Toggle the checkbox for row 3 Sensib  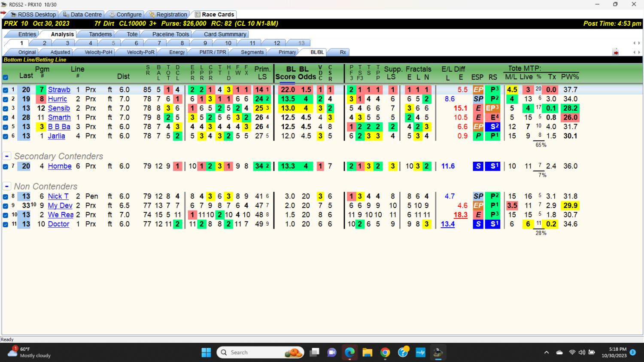6,109
